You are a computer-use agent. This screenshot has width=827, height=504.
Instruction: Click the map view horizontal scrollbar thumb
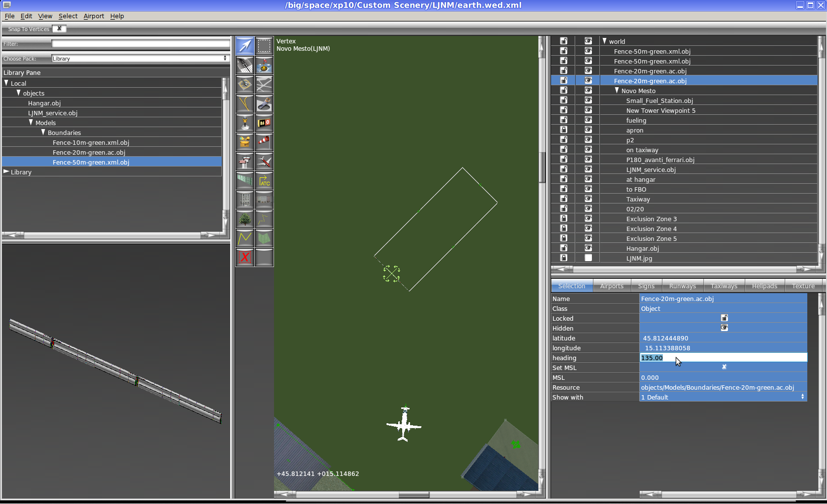413,495
